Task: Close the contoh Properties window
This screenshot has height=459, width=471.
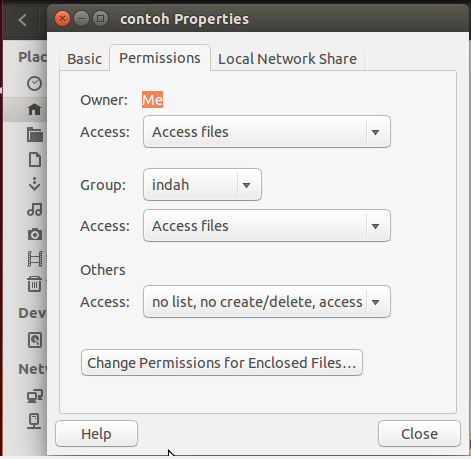Action: 62,19
